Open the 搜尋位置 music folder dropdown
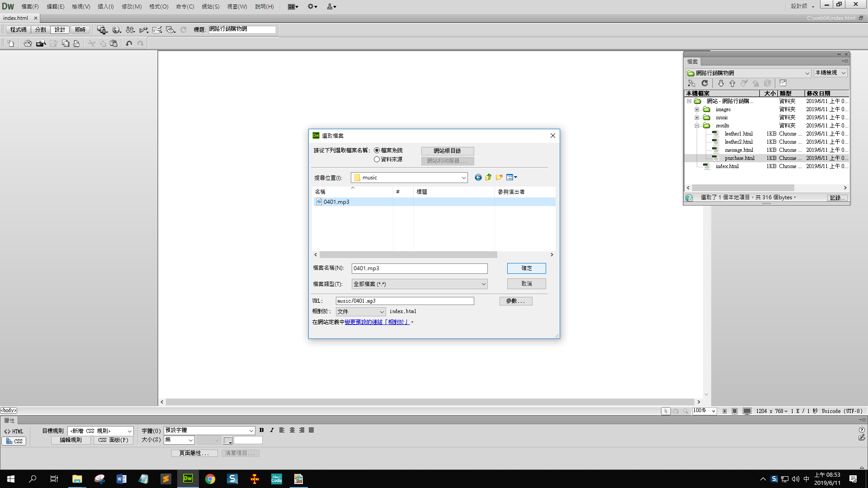The width and height of the screenshot is (868, 488). [463, 178]
